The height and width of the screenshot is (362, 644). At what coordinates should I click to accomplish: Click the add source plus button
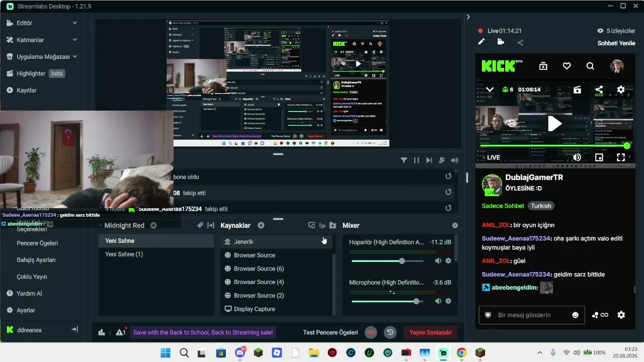(x=261, y=226)
